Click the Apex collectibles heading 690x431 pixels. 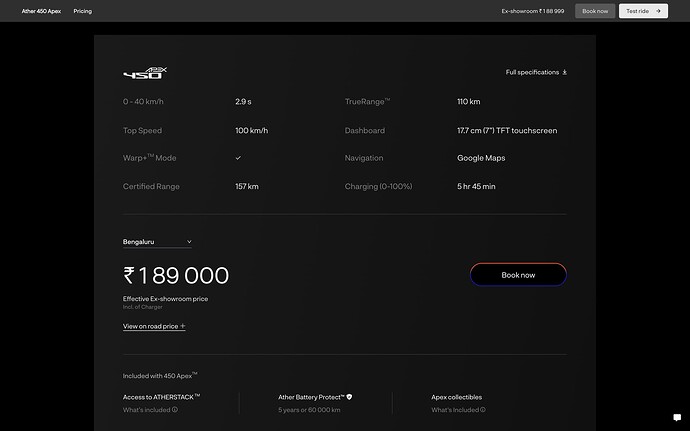click(x=456, y=397)
